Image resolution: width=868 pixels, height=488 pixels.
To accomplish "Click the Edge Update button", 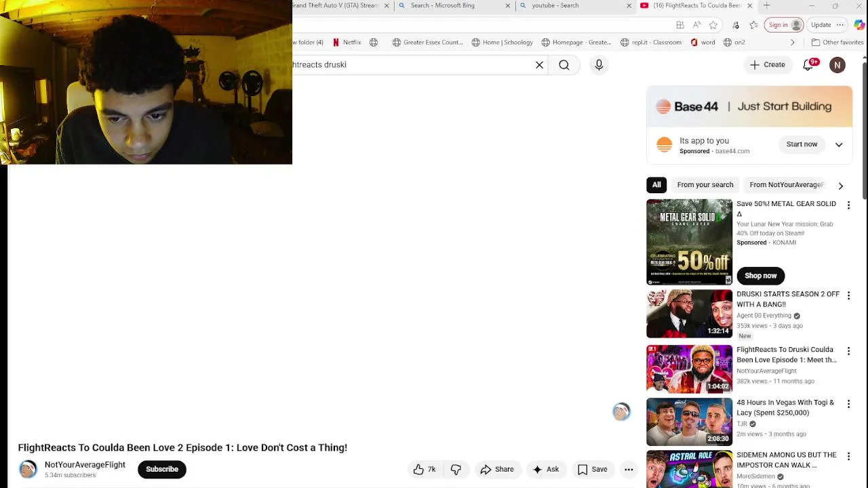I will click(x=821, y=25).
